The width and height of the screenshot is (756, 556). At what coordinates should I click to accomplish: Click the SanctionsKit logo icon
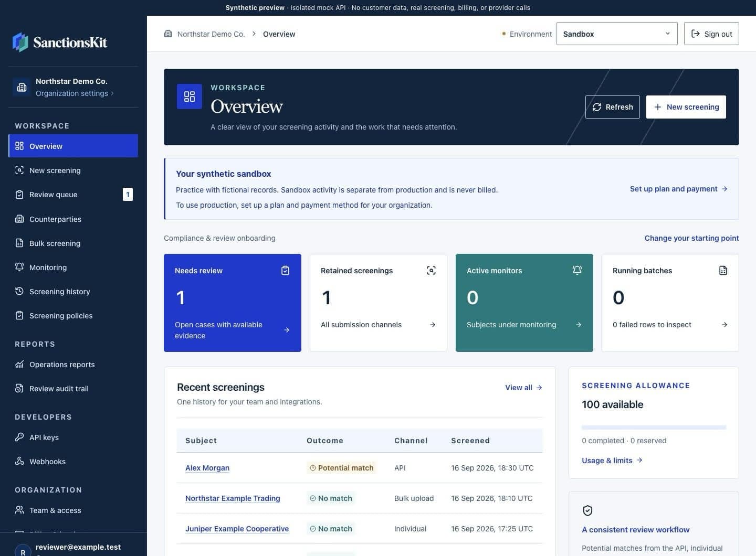20,42
